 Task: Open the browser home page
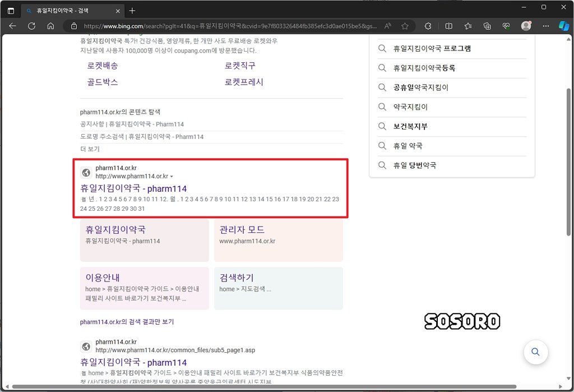(51, 26)
